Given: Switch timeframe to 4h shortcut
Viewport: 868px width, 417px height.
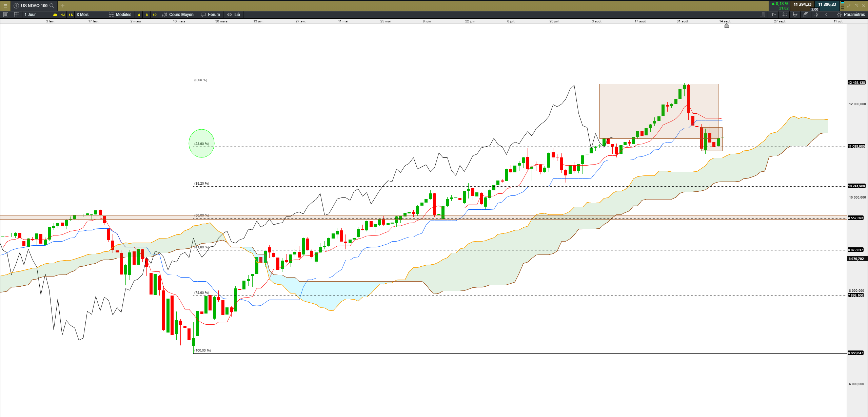Looking at the screenshot, I should pos(55,15).
